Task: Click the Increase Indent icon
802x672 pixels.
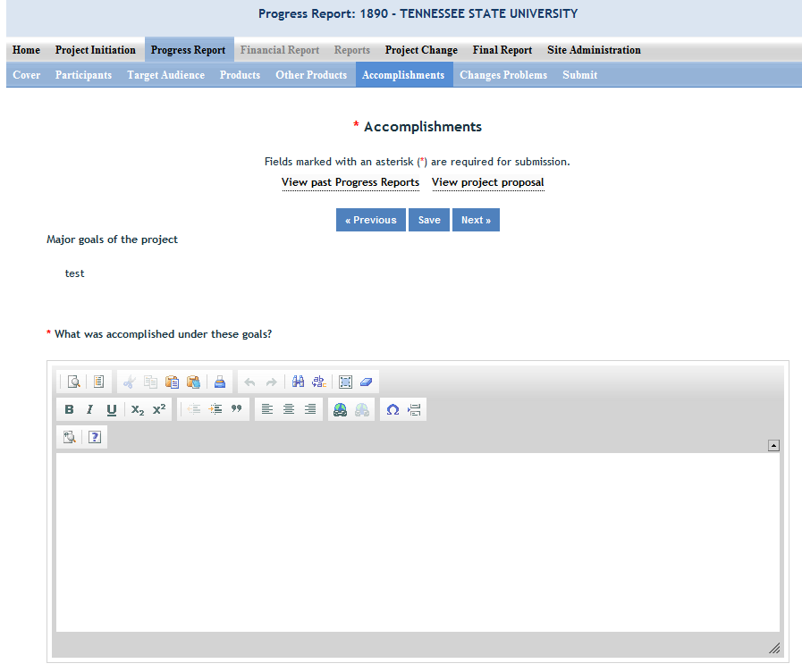Action: click(x=215, y=409)
